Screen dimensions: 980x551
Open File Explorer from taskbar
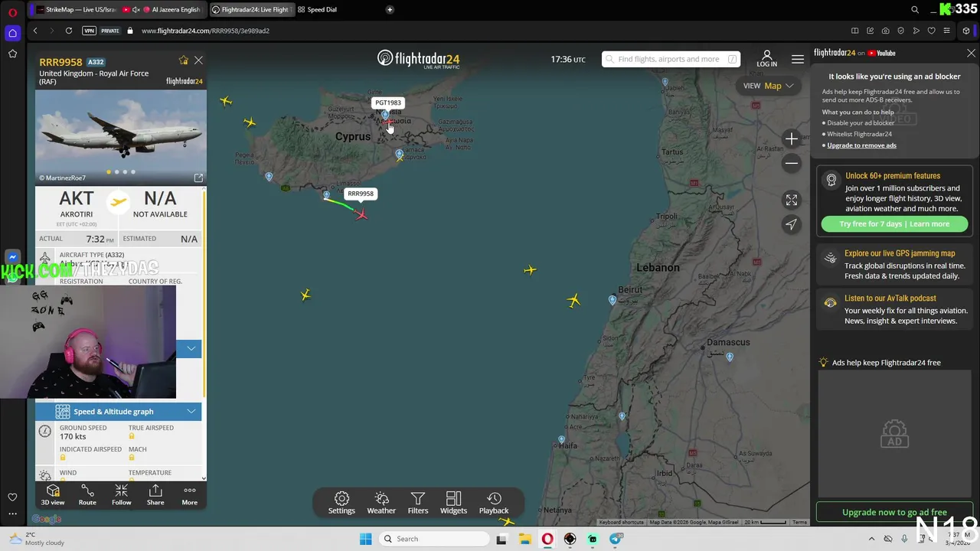(524, 539)
